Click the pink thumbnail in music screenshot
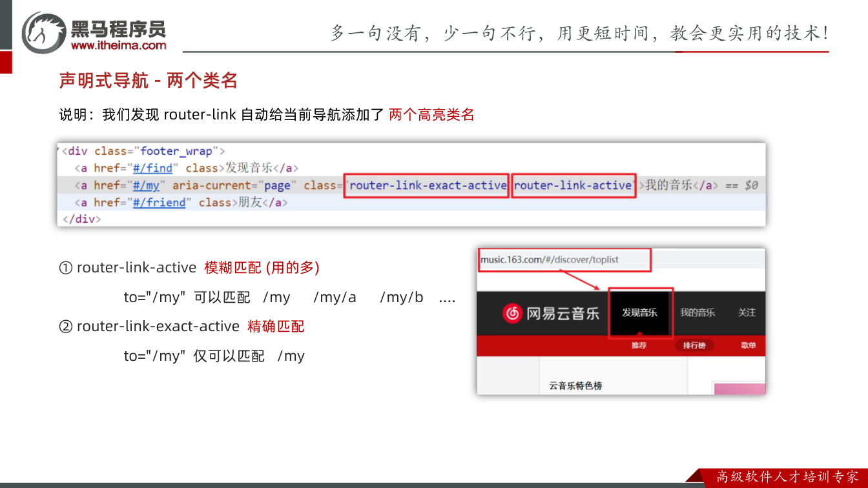This screenshot has height=488, width=868. pyautogui.click(x=739, y=388)
